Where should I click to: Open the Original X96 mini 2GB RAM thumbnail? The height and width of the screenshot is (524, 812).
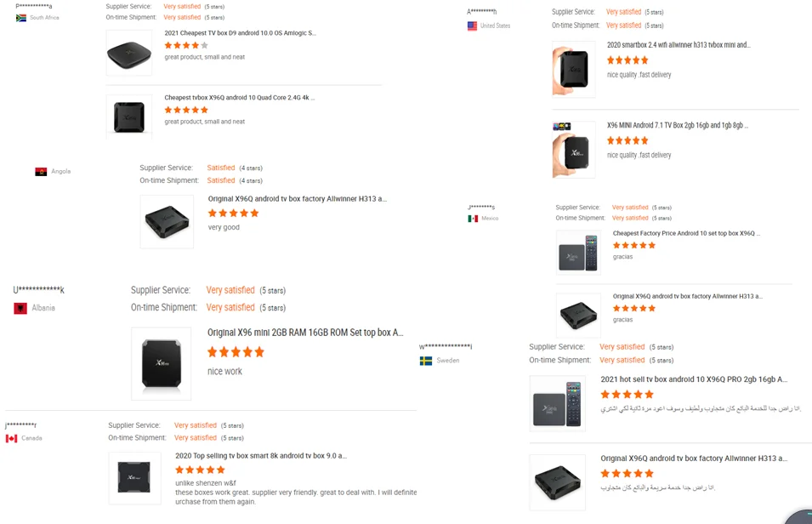pyautogui.click(x=162, y=363)
